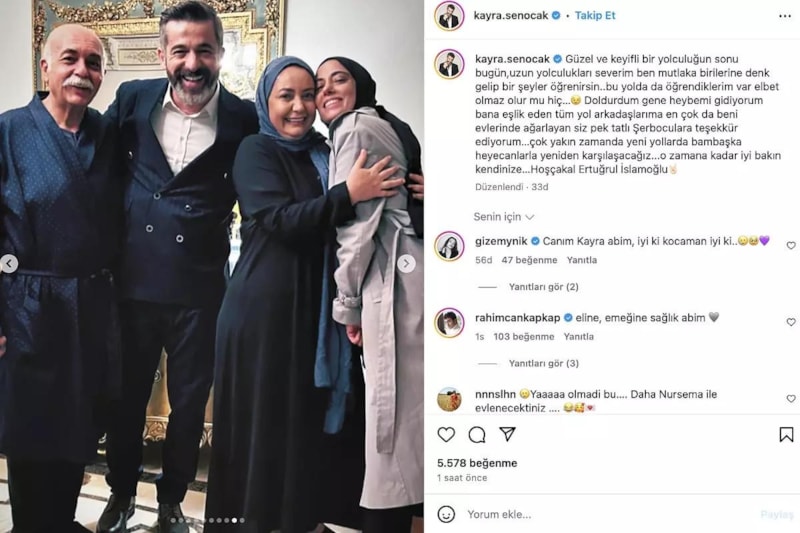Focus the 'Yorum ekle...' comment field
Image resolution: width=800 pixels, height=533 pixels.
click(607, 514)
